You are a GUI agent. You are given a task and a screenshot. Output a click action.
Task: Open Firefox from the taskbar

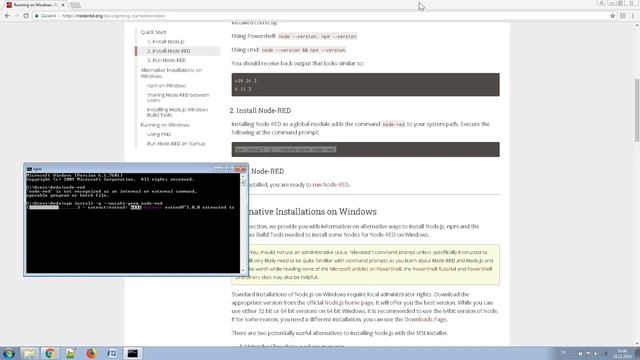[x=91, y=353]
